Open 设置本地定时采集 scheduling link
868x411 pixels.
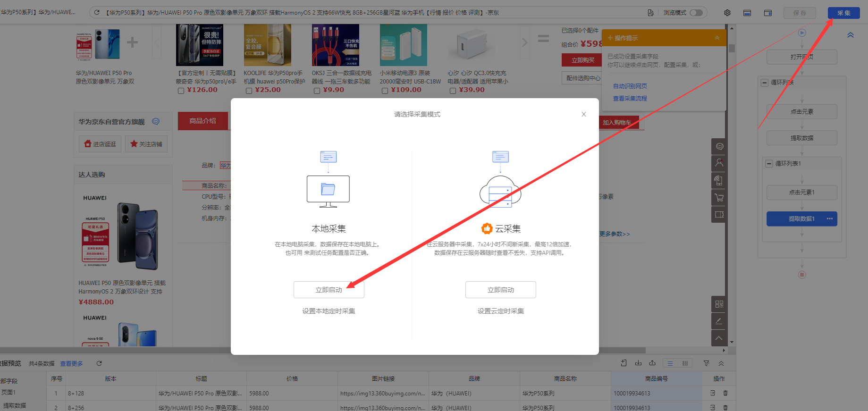coord(329,311)
